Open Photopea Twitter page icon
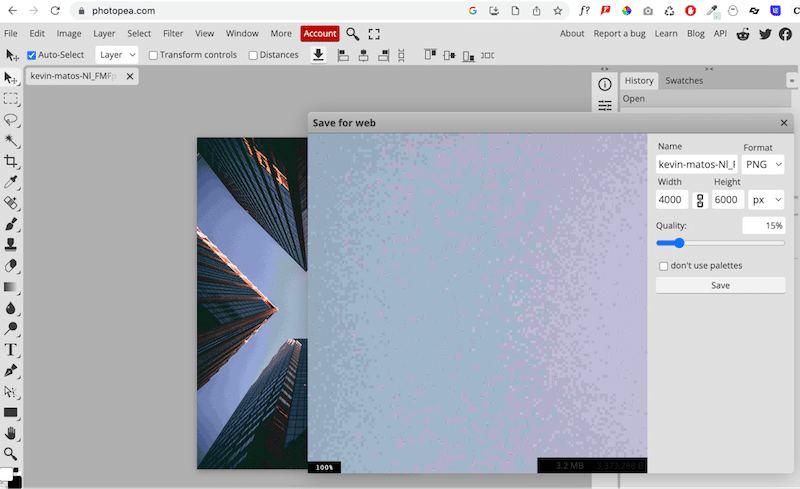800x489 pixels. point(765,34)
